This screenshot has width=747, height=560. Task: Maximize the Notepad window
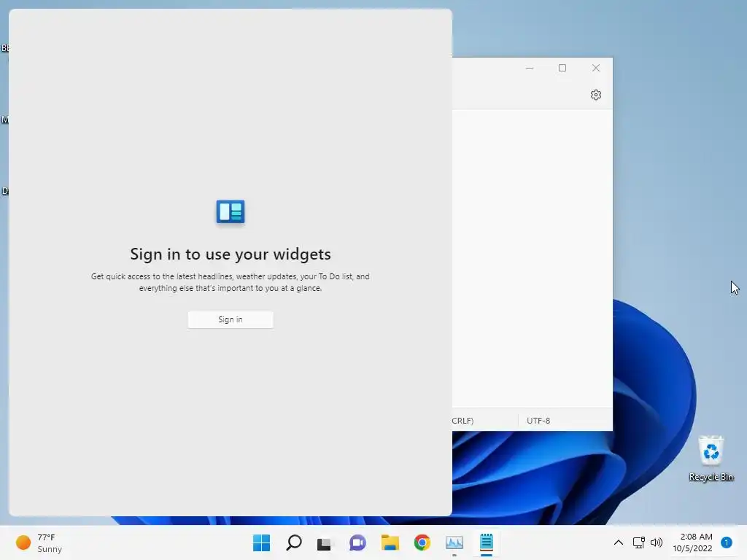(x=562, y=68)
